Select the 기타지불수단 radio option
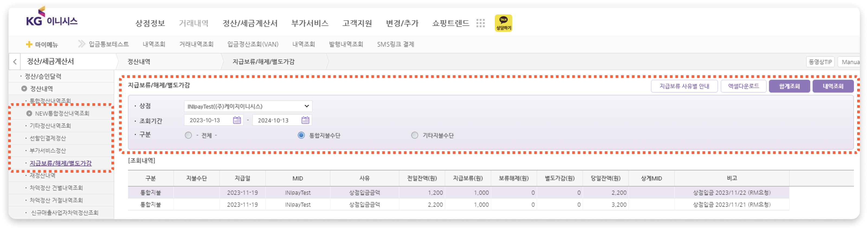868x230 pixels. point(414,135)
